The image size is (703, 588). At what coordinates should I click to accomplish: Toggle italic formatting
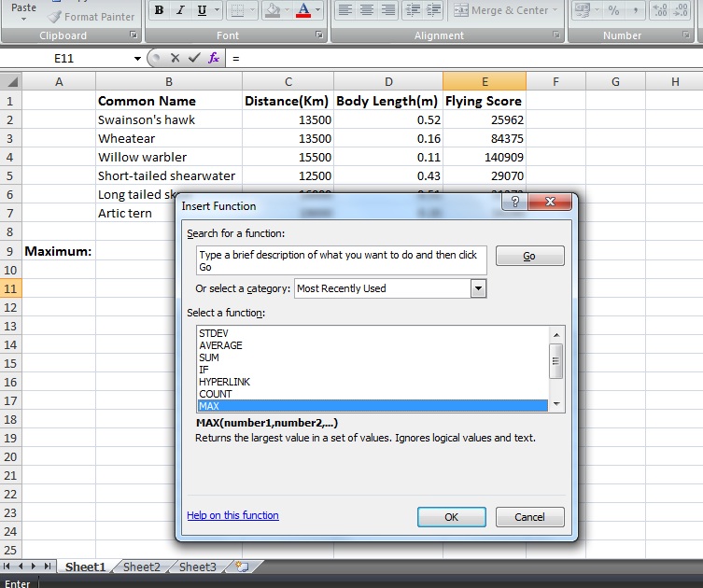(x=180, y=10)
